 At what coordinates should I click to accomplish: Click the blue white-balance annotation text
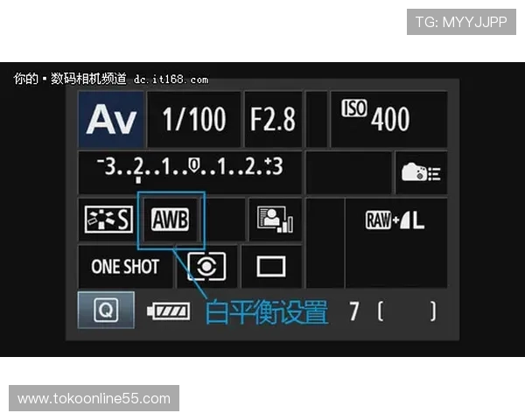[x=266, y=311]
